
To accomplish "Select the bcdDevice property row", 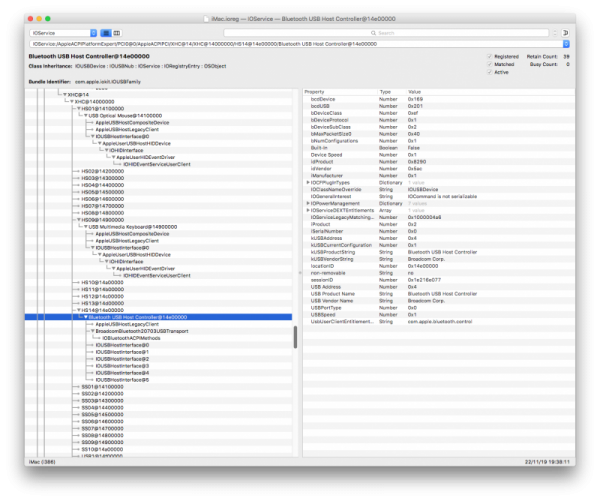I will pos(439,99).
